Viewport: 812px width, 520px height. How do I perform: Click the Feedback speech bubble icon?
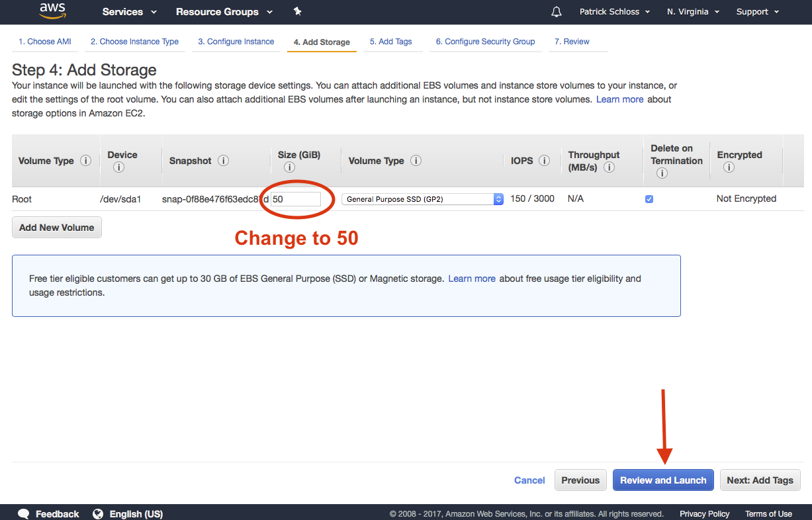tap(24, 514)
